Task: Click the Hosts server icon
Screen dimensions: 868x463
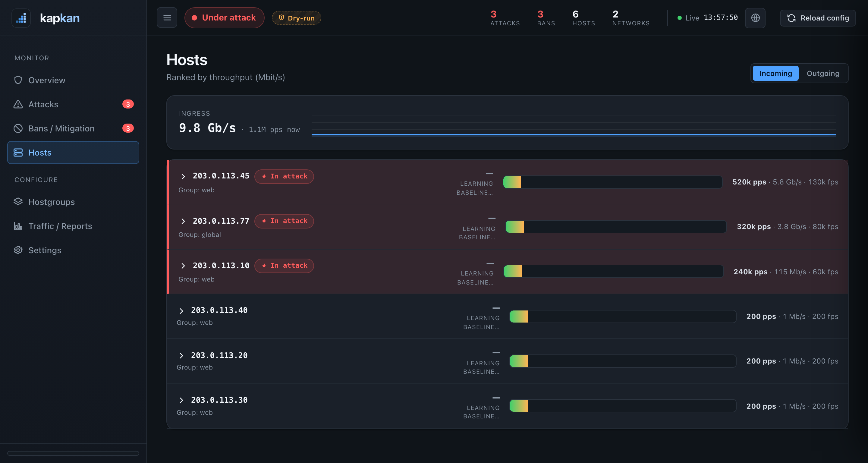Action: [18, 153]
